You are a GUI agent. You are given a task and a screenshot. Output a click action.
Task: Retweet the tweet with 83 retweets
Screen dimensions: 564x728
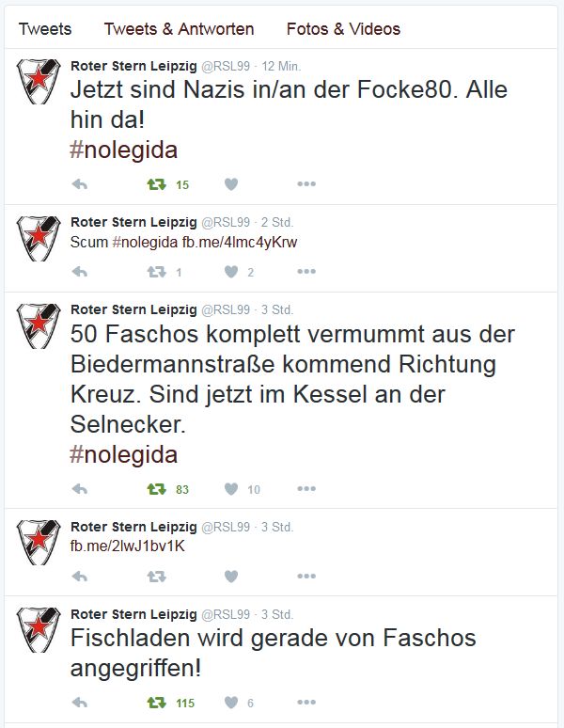156,489
